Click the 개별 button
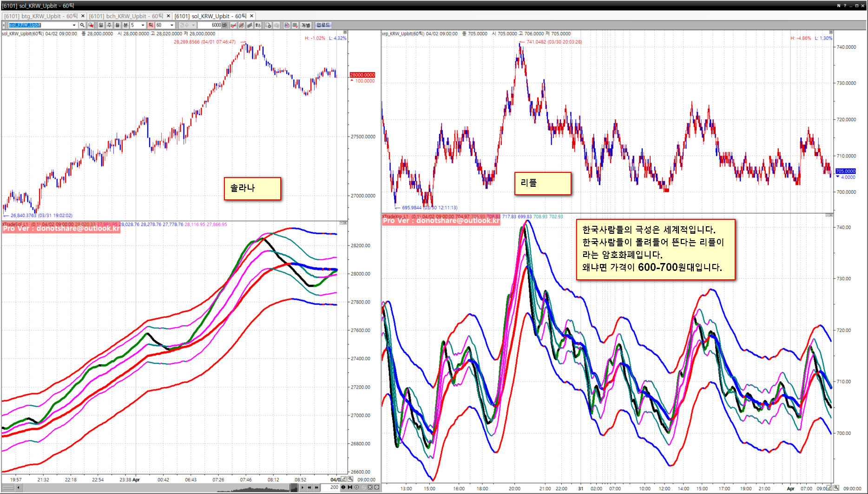The width and height of the screenshot is (868, 494). pos(306,25)
